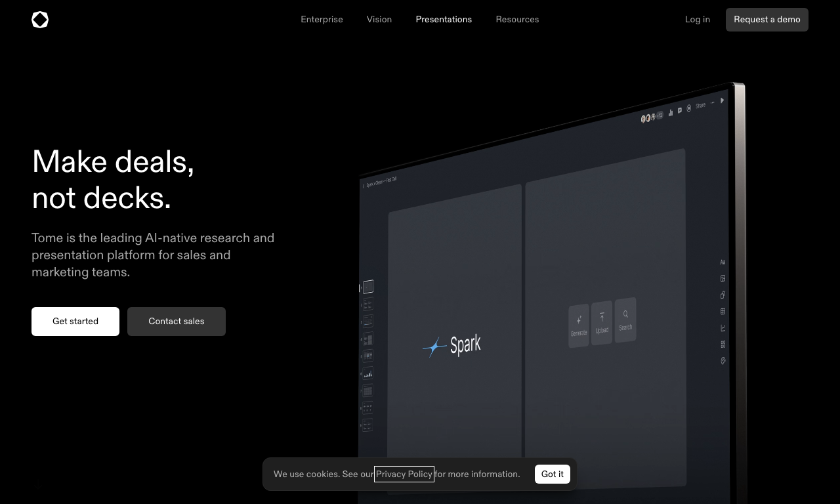Click the Spark logo on slide

pyautogui.click(x=451, y=345)
